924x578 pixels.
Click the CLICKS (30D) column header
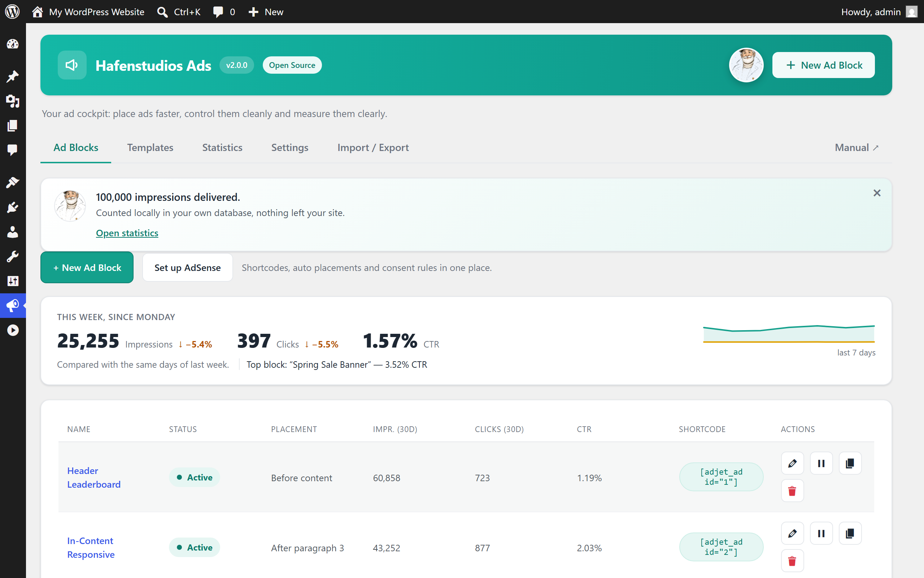click(499, 429)
